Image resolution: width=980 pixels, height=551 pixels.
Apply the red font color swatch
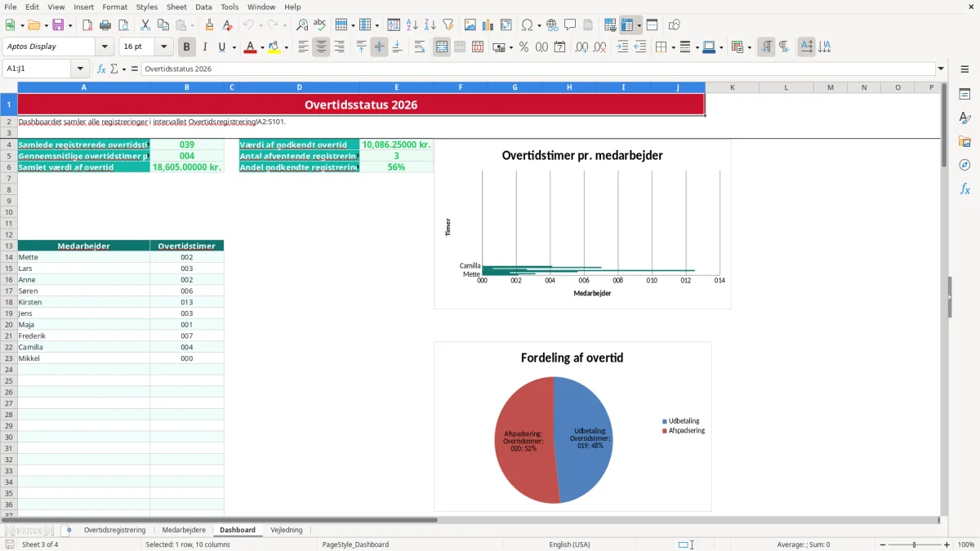pos(250,47)
